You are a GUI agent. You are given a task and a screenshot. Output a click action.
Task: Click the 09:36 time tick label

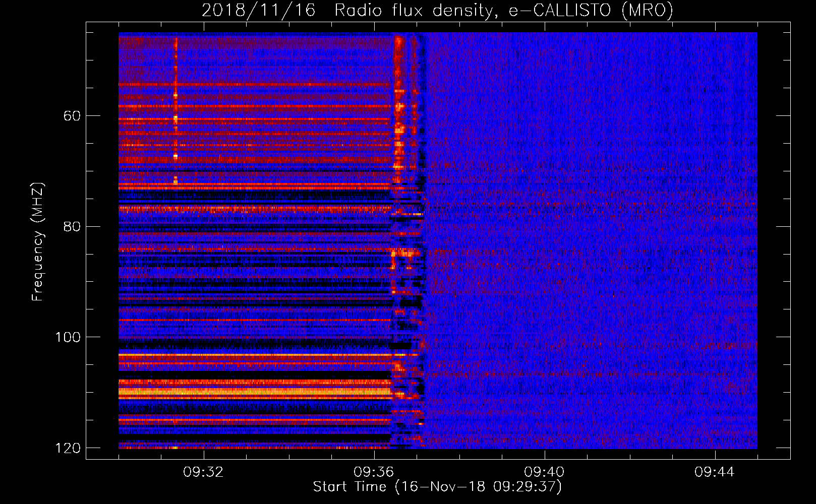[374, 472]
